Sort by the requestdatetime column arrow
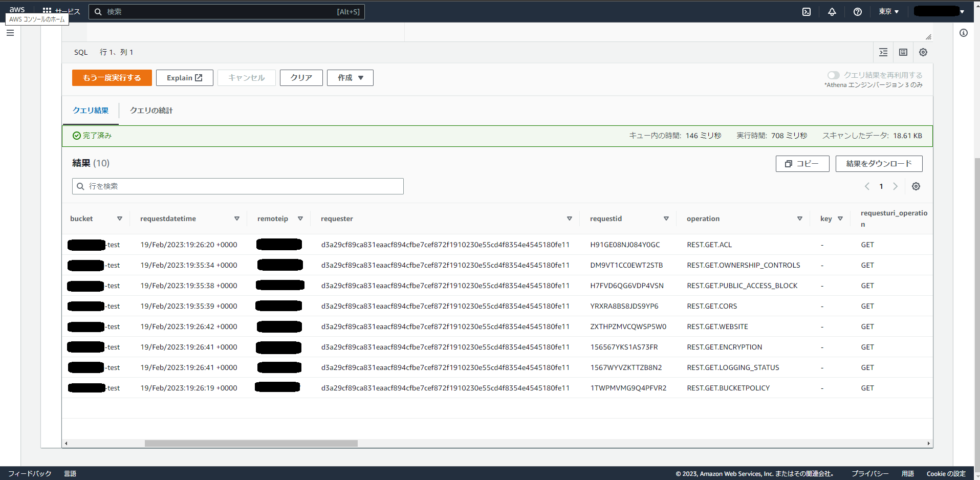Screen dimensions: 980x480 pos(237,219)
